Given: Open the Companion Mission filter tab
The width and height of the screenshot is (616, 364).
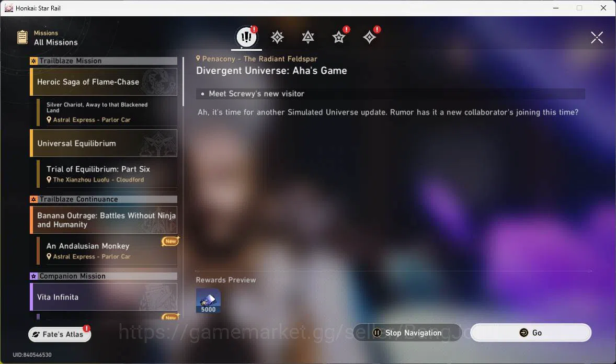Looking at the screenshot, I should pos(339,37).
